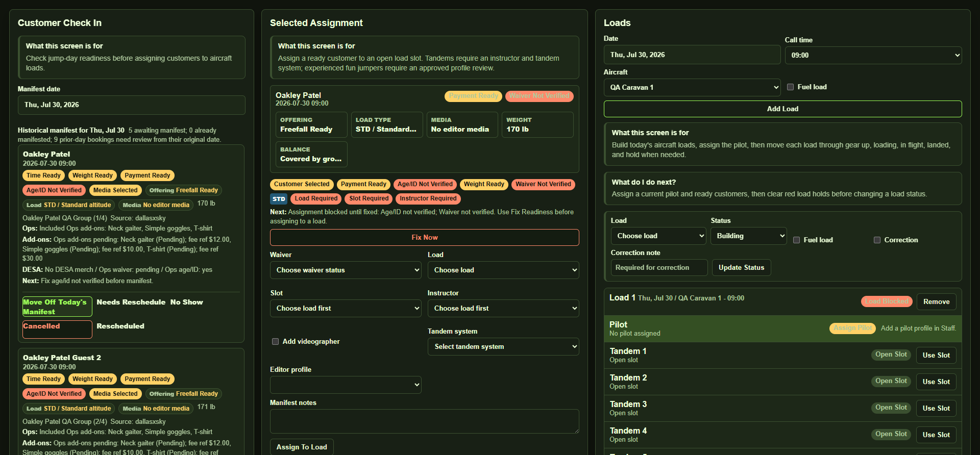Remove Load 1
This screenshot has width=980, height=455.
[x=937, y=301]
